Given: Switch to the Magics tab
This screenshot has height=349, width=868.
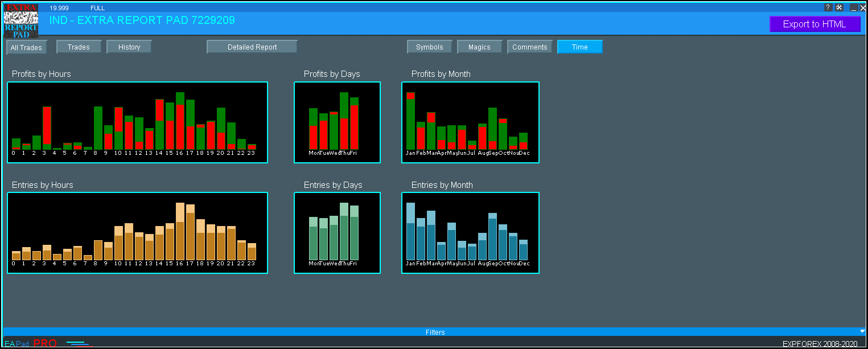Looking at the screenshot, I should coord(479,47).
